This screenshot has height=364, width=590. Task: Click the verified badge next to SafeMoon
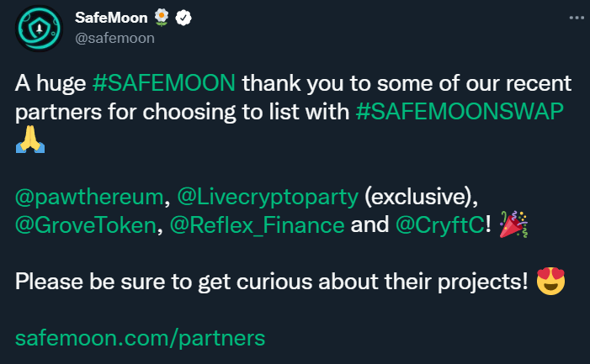point(183,18)
